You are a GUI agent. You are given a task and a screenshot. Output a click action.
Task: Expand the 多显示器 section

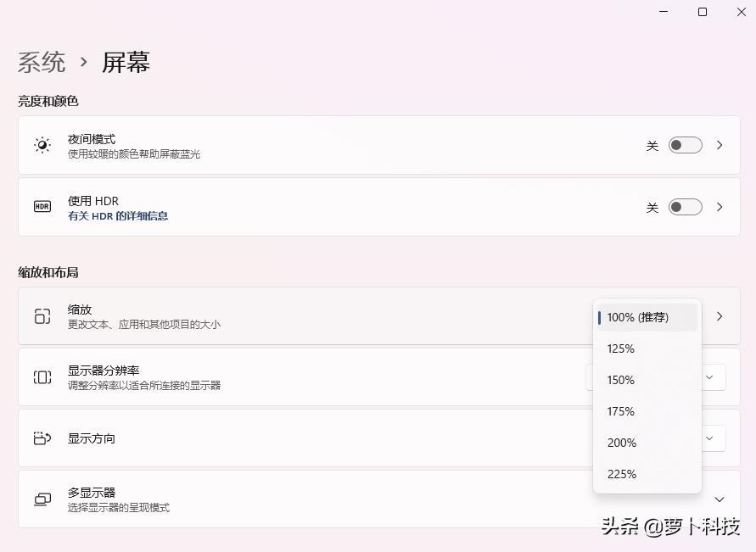720,499
